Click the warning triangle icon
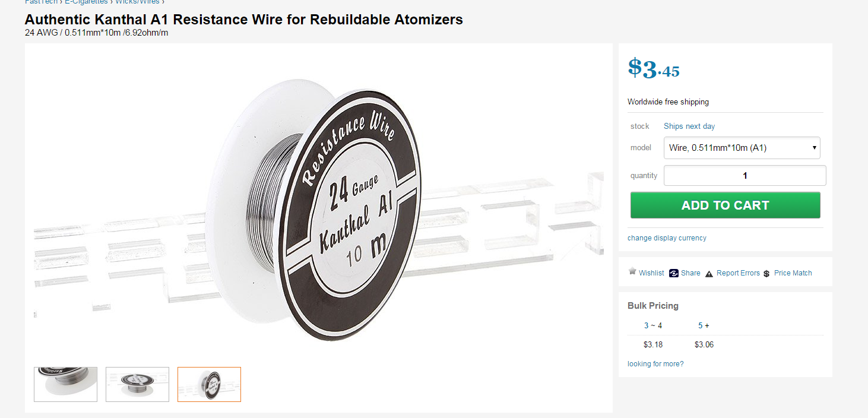 click(x=709, y=274)
